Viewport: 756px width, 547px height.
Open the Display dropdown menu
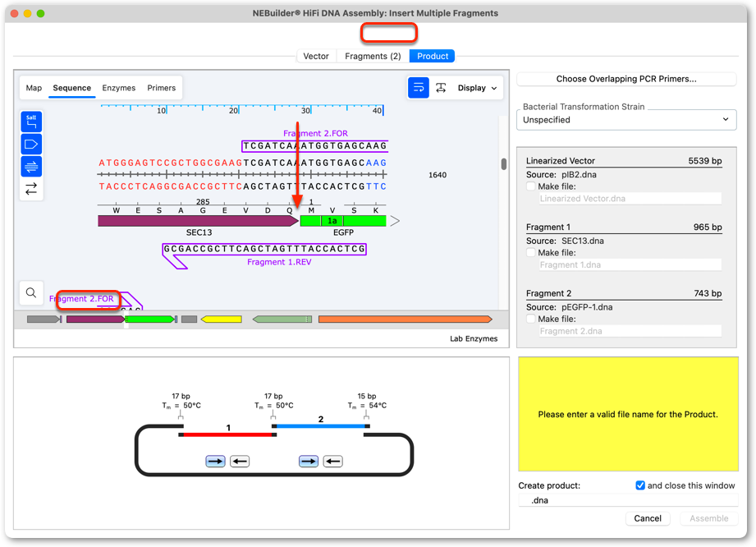pyautogui.click(x=477, y=88)
